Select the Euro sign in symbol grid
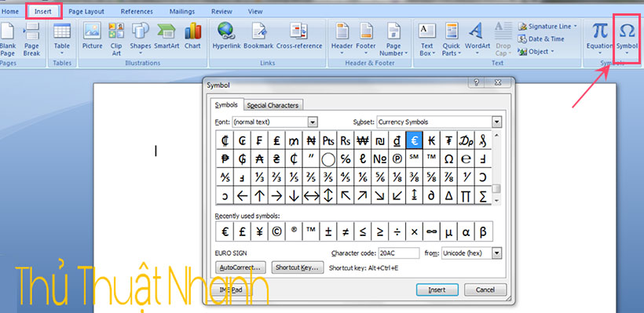The width and height of the screenshot is (644, 313). pos(415,140)
